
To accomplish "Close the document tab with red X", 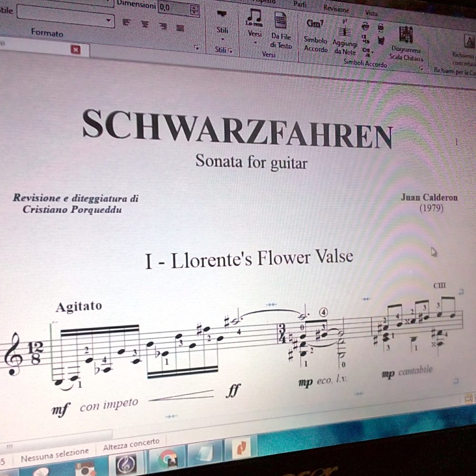I will 75,50.
